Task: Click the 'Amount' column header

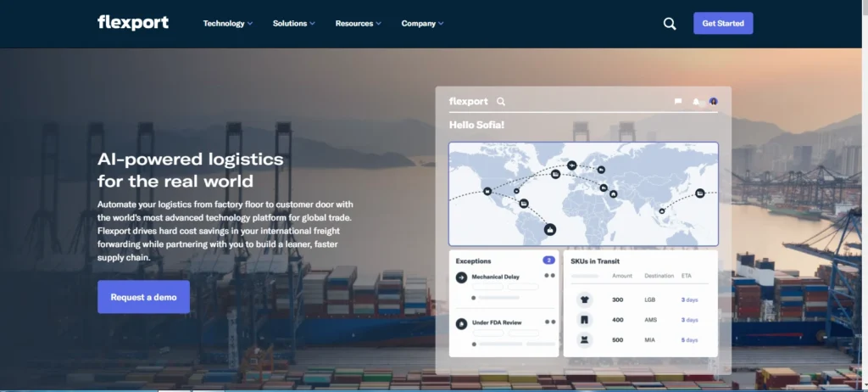Action: coord(622,276)
